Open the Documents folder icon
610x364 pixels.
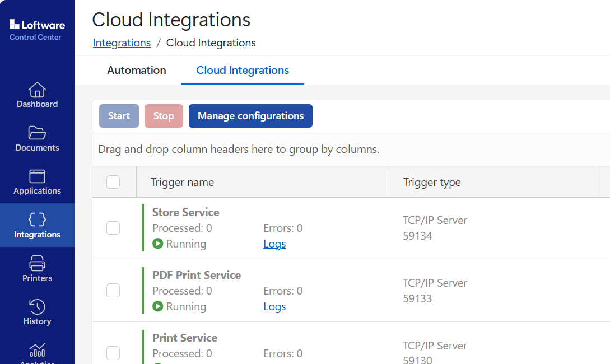tap(37, 133)
